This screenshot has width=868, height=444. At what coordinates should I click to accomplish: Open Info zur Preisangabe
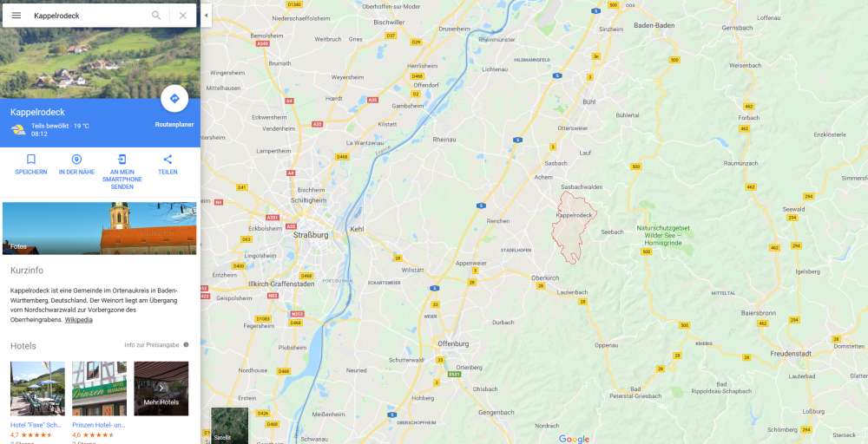(x=152, y=345)
